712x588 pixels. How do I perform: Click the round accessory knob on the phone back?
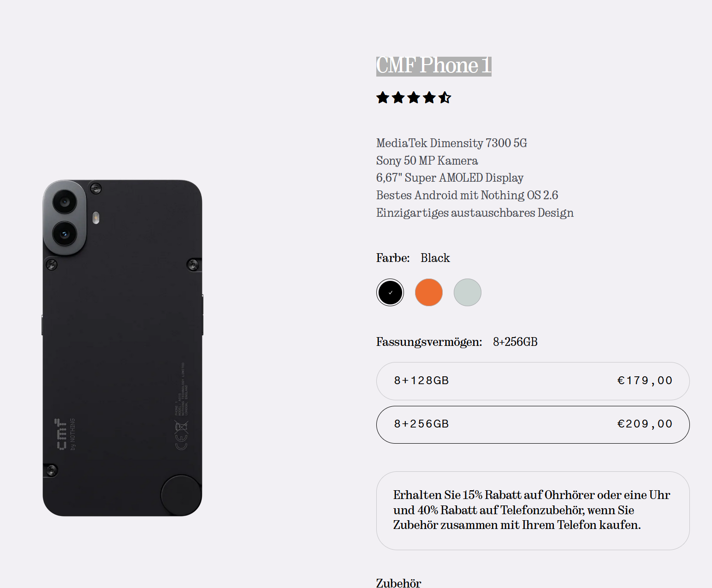coord(181,495)
